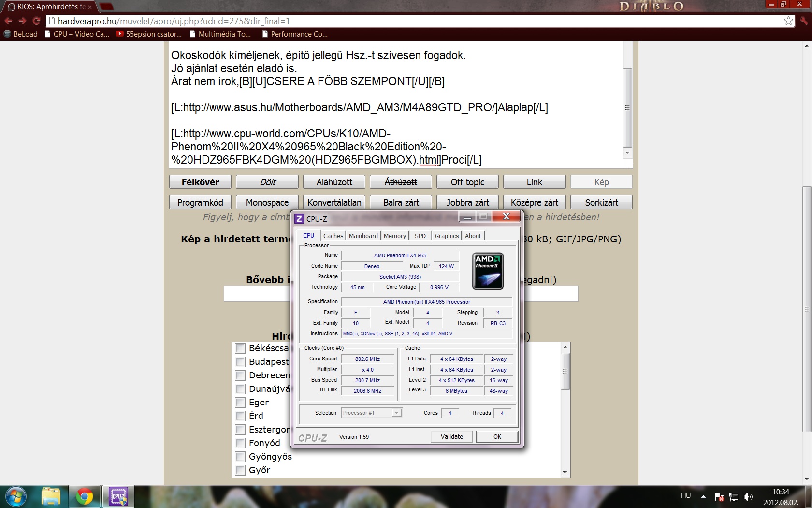Screen dimensions: 812x508
Task: Open the BeLoad bookmark
Action: pos(21,34)
